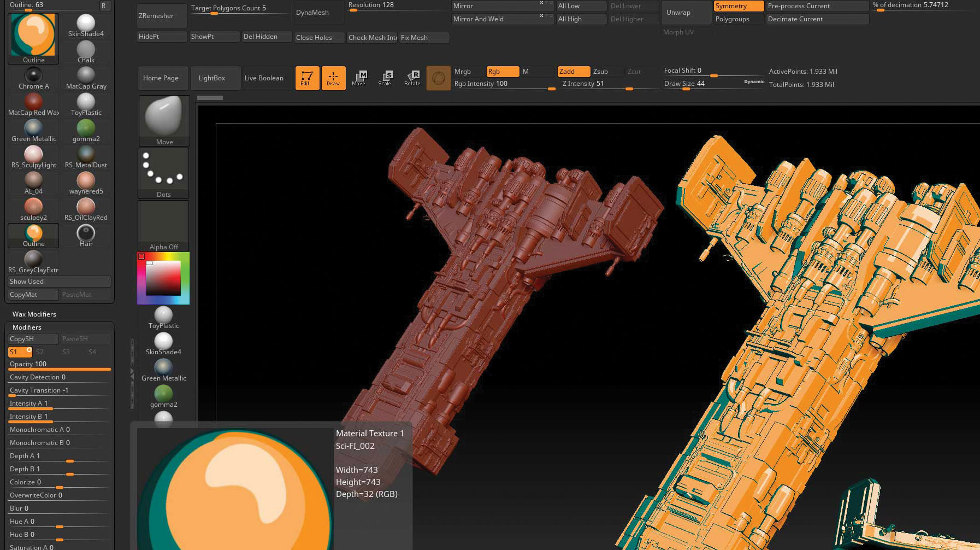Open Mirror options
Image resolution: width=980 pixels, height=550 pixels.
click(503, 6)
